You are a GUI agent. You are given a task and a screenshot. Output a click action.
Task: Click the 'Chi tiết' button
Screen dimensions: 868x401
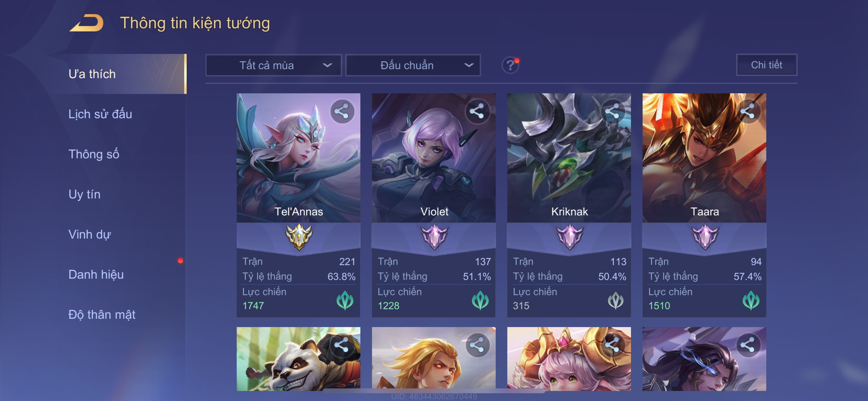[767, 65]
